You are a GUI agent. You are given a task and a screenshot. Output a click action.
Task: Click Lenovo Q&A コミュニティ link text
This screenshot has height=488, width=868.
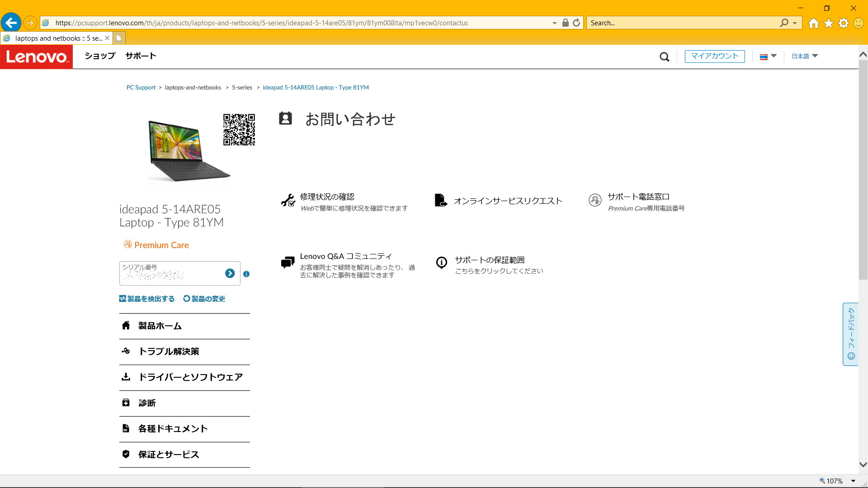coord(346,256)
